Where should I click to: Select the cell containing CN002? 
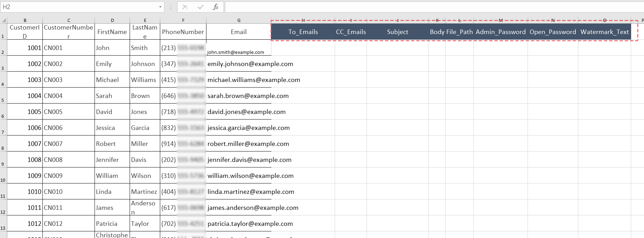coord(69,64)
